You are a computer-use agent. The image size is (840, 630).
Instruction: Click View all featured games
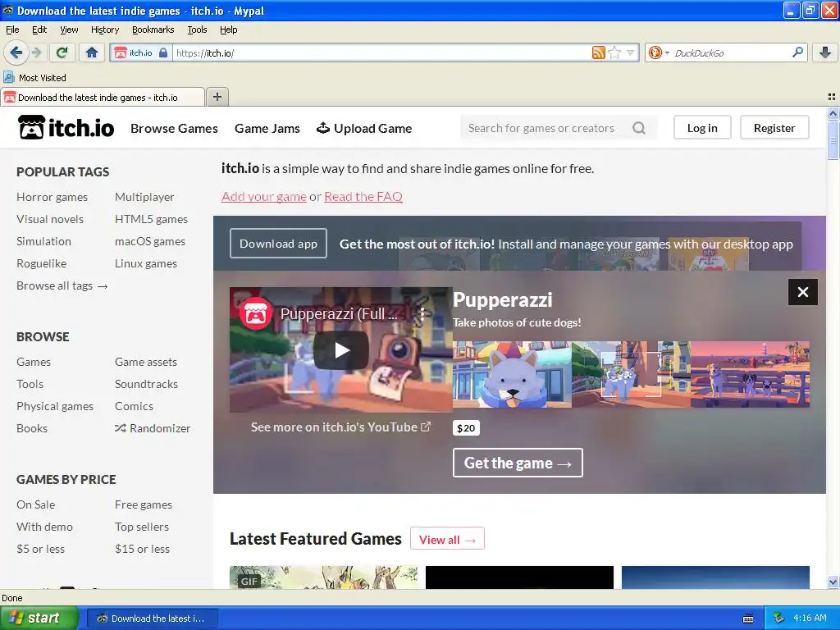point(447,538)
